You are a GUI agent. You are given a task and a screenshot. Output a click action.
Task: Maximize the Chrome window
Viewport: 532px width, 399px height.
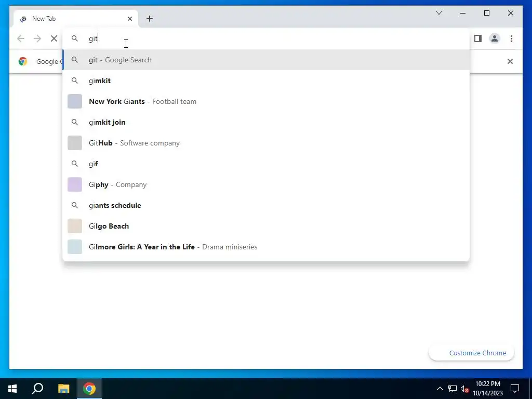486,13
